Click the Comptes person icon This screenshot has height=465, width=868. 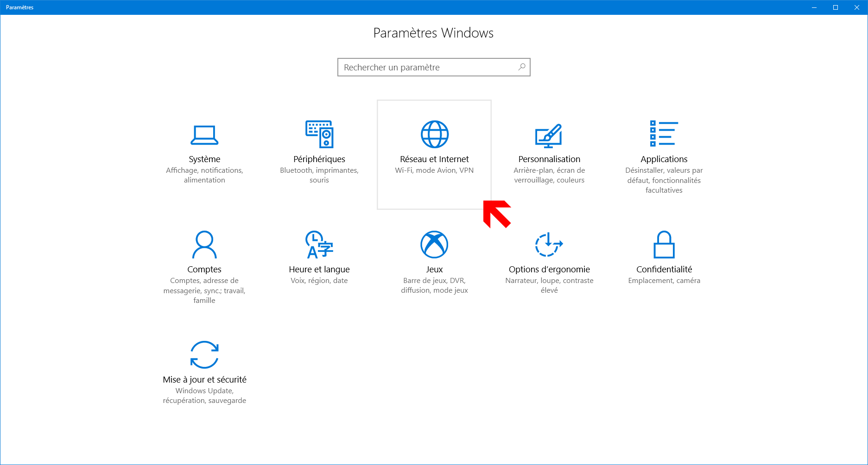[204, 245]
